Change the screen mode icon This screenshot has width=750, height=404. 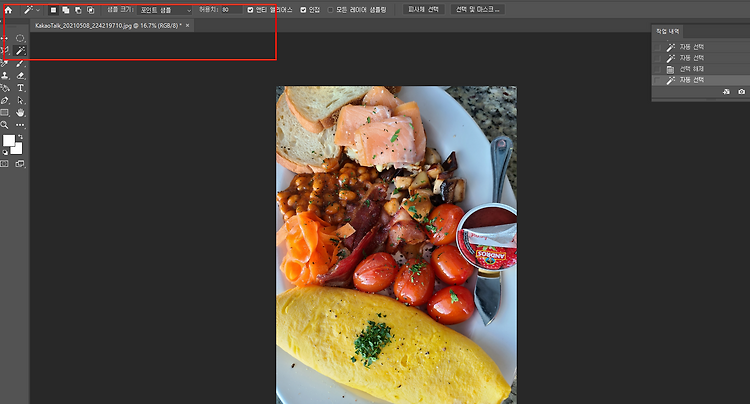click(x=20, y=164)
